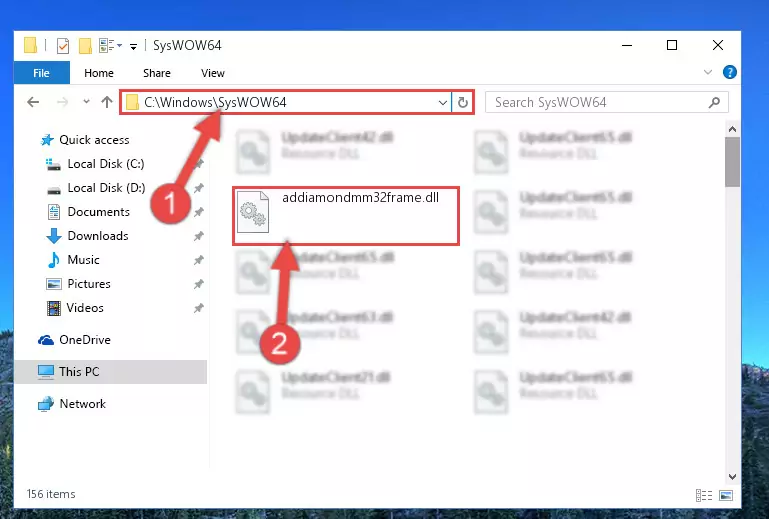This screenshot has height=519, width=769.
Task: Refresh the SysWOW64 folder
Action: (x=462, y=103)
